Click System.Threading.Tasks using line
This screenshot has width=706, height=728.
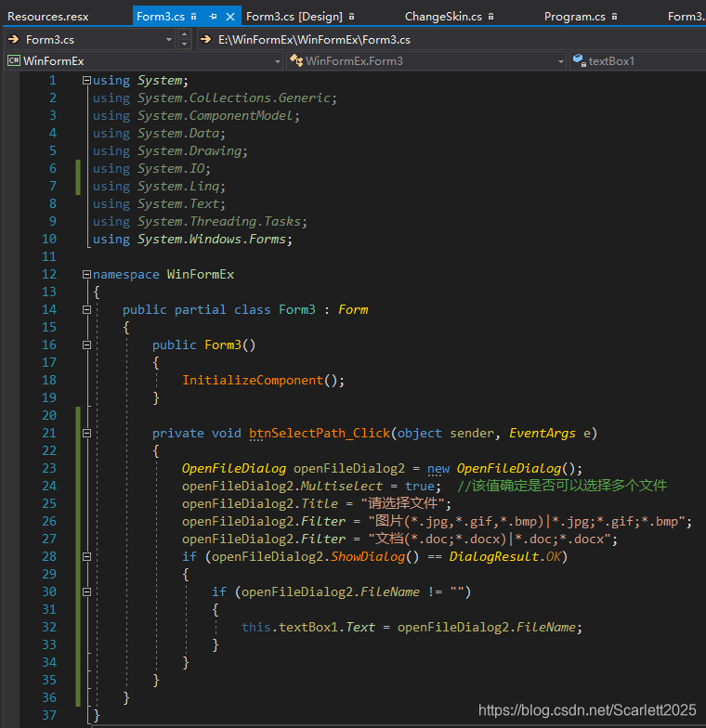[201, 221]
